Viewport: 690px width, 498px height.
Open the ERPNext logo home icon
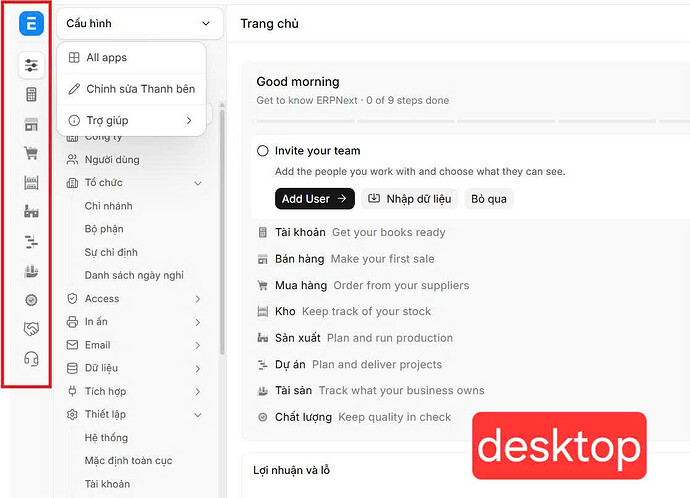click(31, 24)
